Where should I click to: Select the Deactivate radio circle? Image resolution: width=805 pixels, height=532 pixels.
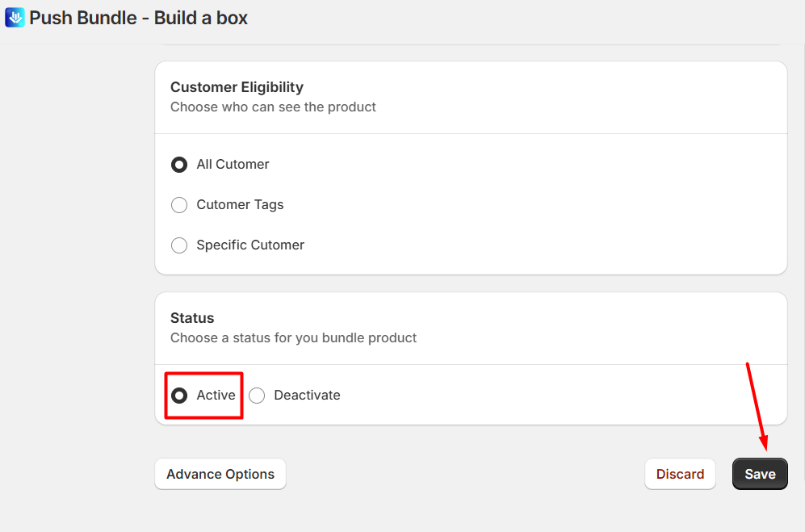tap(257, 396)
